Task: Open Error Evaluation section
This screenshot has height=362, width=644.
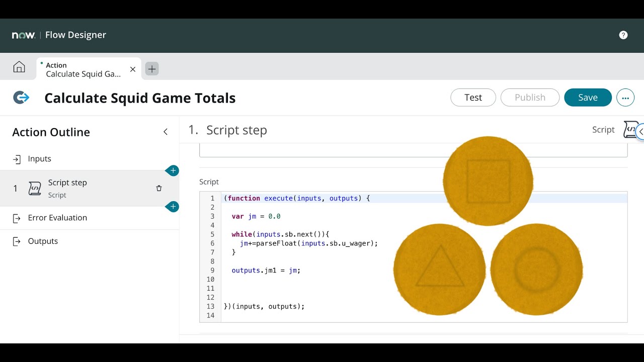Action: click(57, 218)
